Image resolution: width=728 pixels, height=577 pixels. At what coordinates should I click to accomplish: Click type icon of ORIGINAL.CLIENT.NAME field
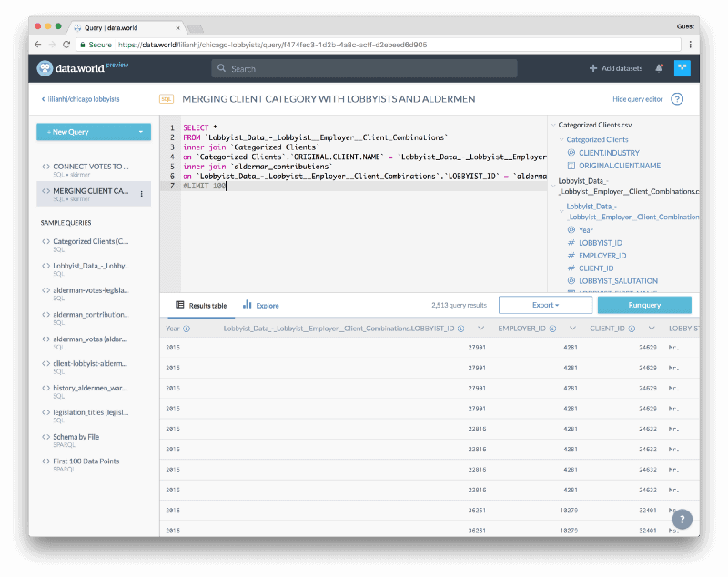(x=571, y=166)
